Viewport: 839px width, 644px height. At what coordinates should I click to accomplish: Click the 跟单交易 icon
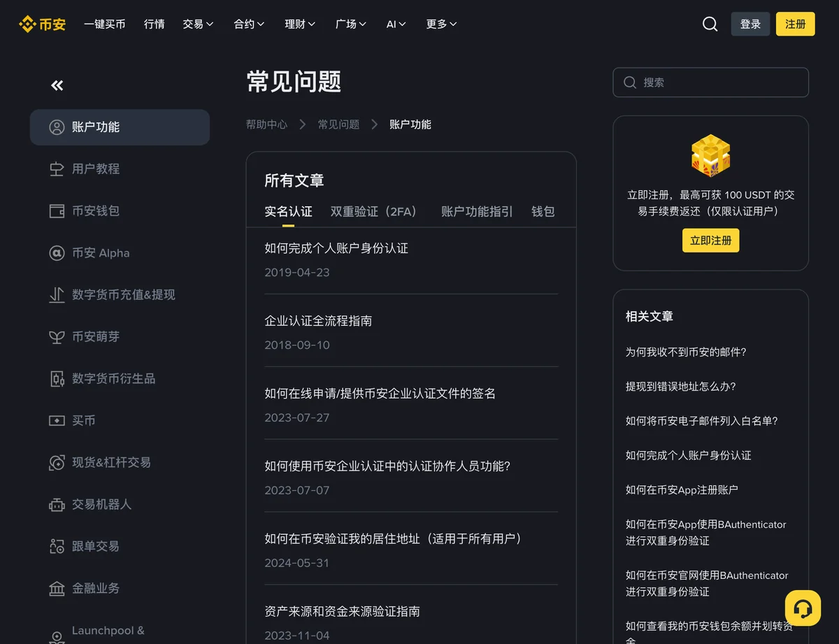57,547
